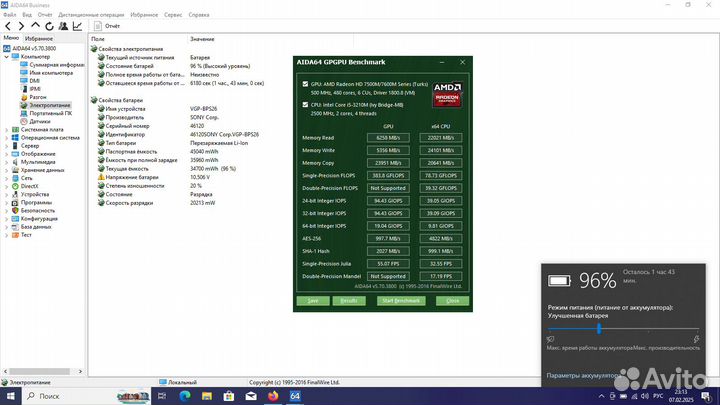Click the Напряжение батареи warning row
This screenshot has width=720, height=405.
[153, 177]
